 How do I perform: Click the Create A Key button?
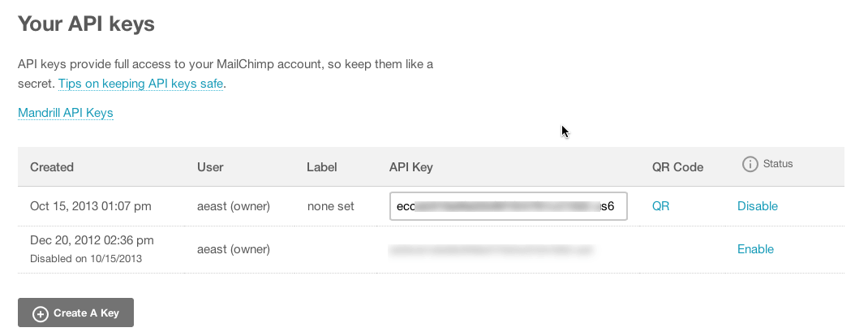click(75, 313)
